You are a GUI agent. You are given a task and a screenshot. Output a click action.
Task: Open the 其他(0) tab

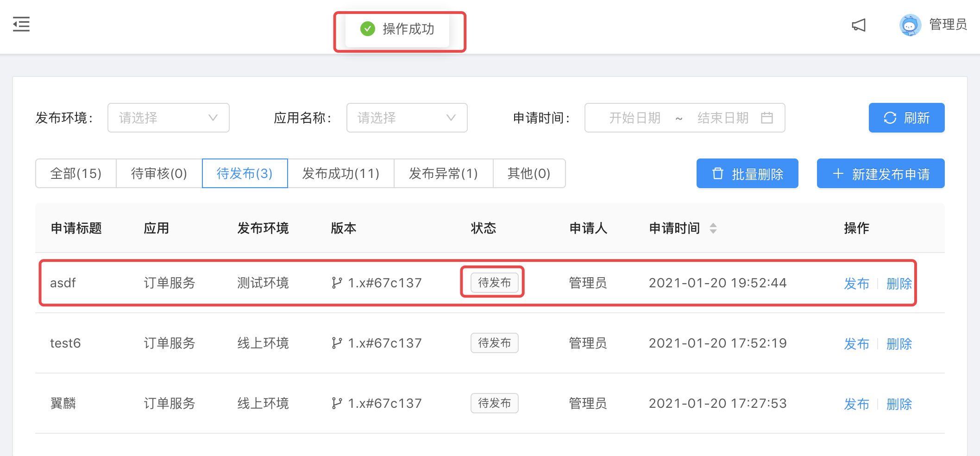click(x=529, y=173)
